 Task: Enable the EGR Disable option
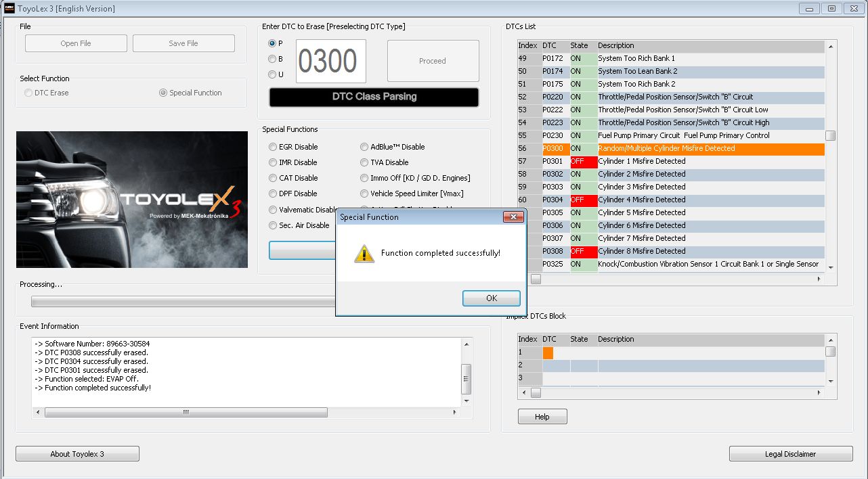[273, 147]
